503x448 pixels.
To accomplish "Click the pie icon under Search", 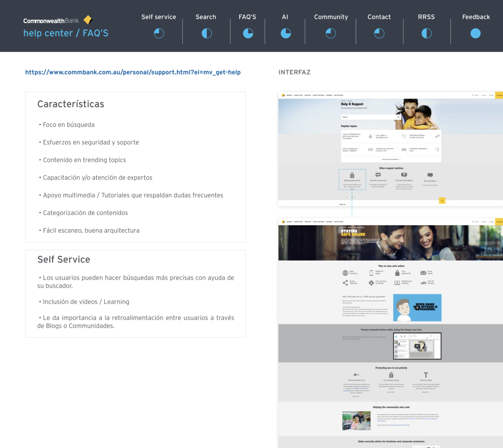I will pos(207,33).
